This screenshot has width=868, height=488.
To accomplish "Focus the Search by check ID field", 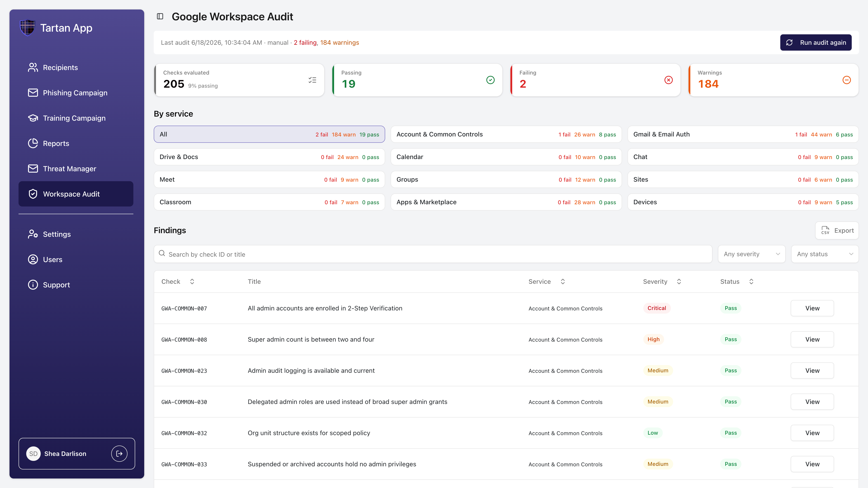I will [433, 254].
